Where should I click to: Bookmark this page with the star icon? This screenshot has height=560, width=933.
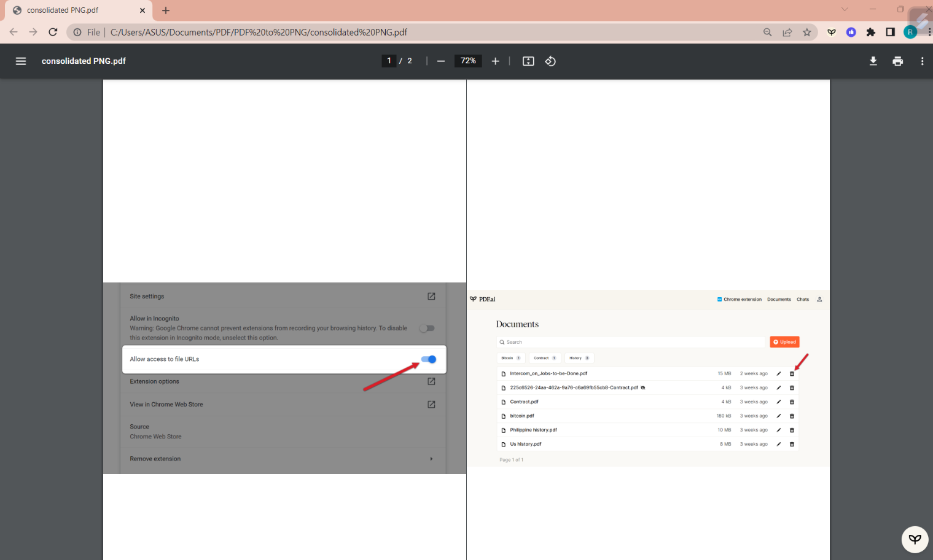point(806,33)
